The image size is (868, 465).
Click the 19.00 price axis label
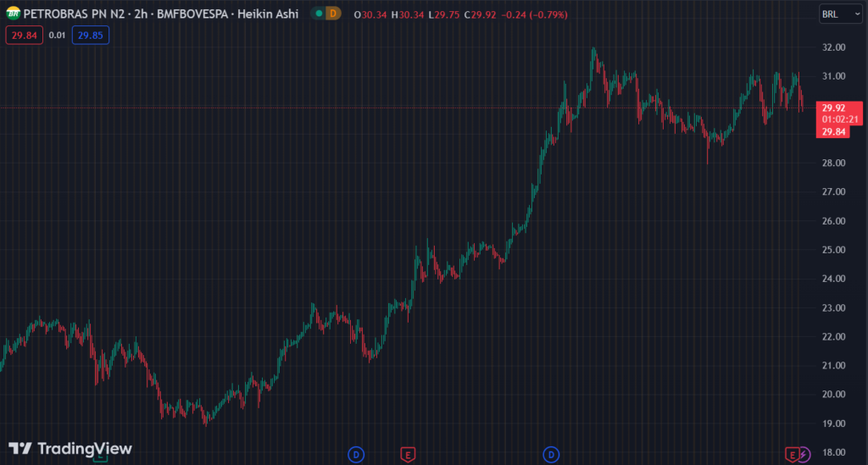point(834,423)
